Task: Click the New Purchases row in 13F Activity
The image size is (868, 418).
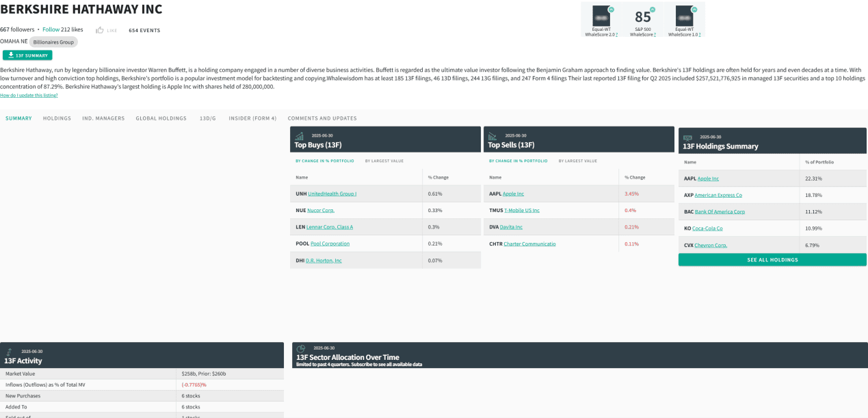Action: coord(142,396)
